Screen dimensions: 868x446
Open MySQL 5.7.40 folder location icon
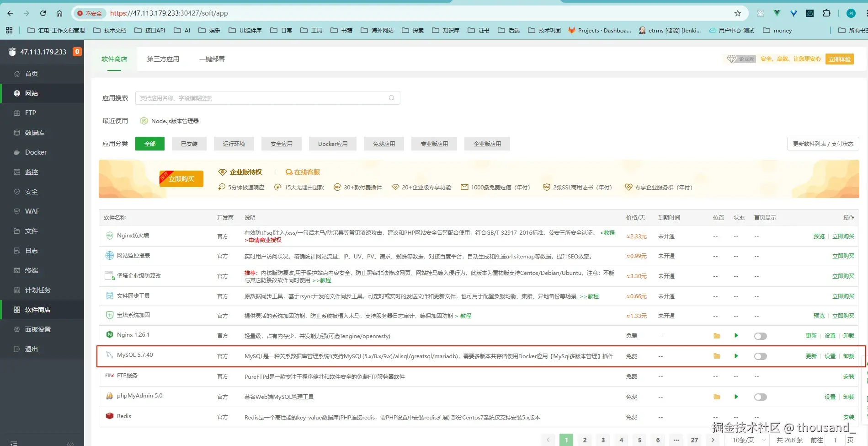coord(716,356)
